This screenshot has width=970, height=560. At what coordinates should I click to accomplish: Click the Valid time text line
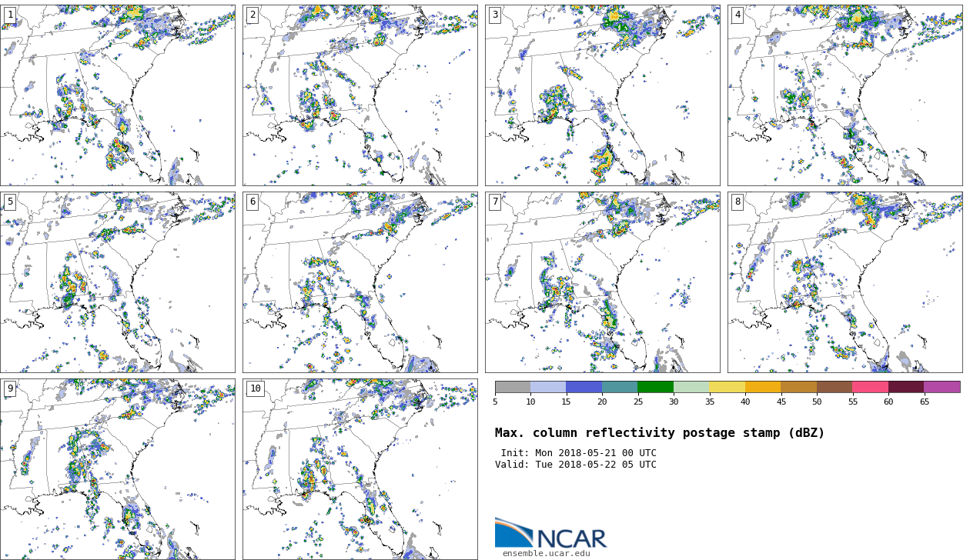tap(576, 465)
